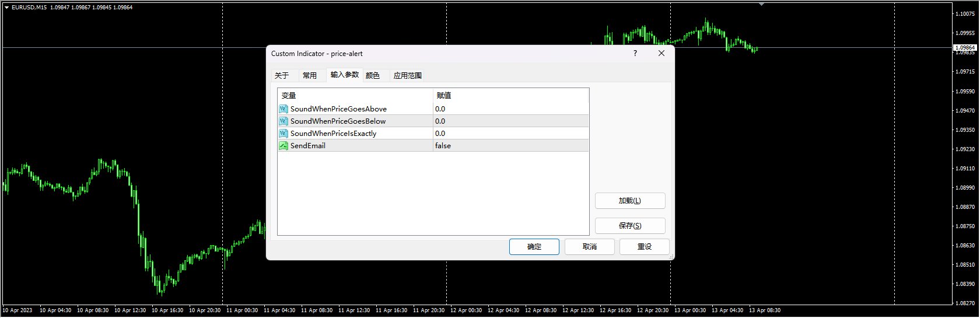
Task: Open the 颜色 tab
Action: click(x=373, y=76)
